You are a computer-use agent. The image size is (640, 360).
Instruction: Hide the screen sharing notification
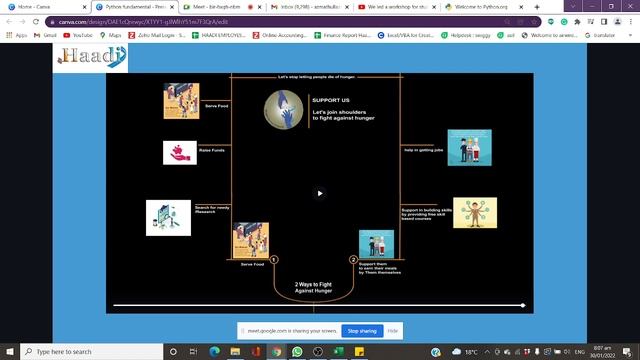393,331
